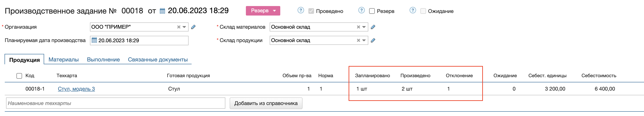Click the help icon beside Резерв checkbox

coord(362,11)
